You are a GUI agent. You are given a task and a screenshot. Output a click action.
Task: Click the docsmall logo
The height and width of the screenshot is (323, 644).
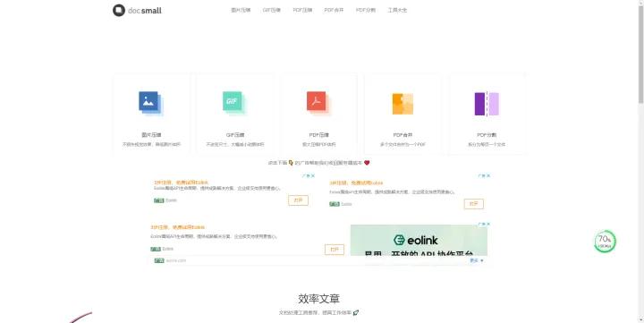[137, 10]
